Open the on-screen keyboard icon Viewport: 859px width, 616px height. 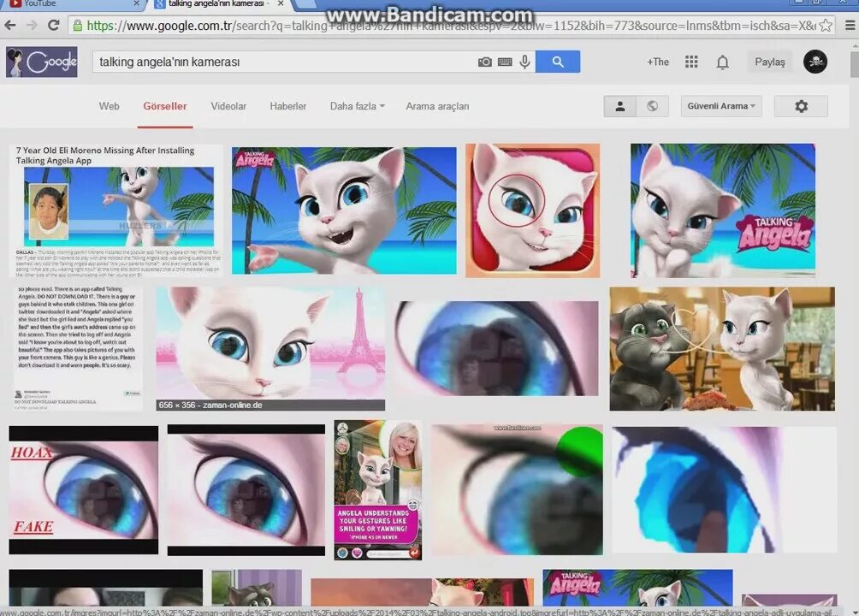(505, 62)
